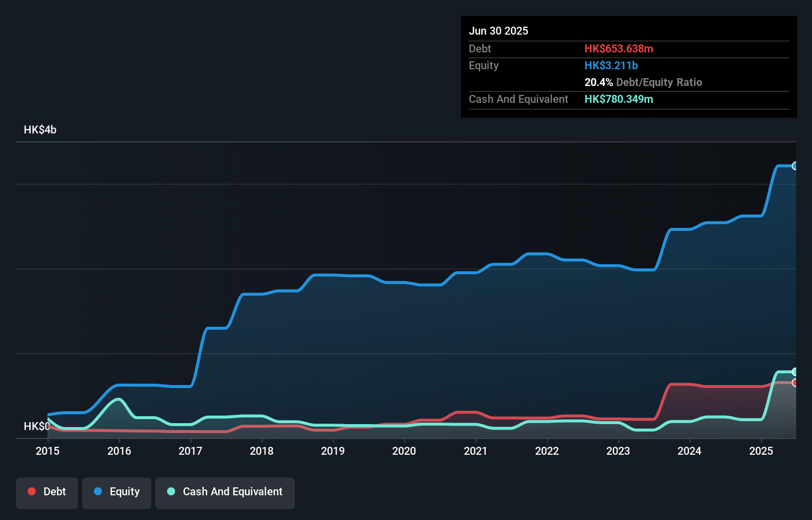Click the HK$3.211b Equity value link
The height and width of the screenshot is (520, 812).
[x=611, y=65]
